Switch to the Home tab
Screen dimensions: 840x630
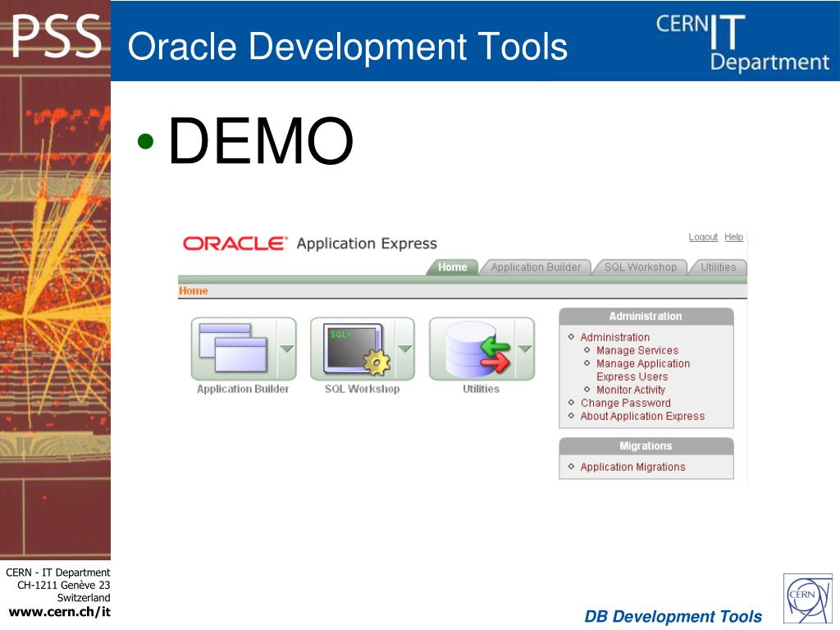coord(453,267)
